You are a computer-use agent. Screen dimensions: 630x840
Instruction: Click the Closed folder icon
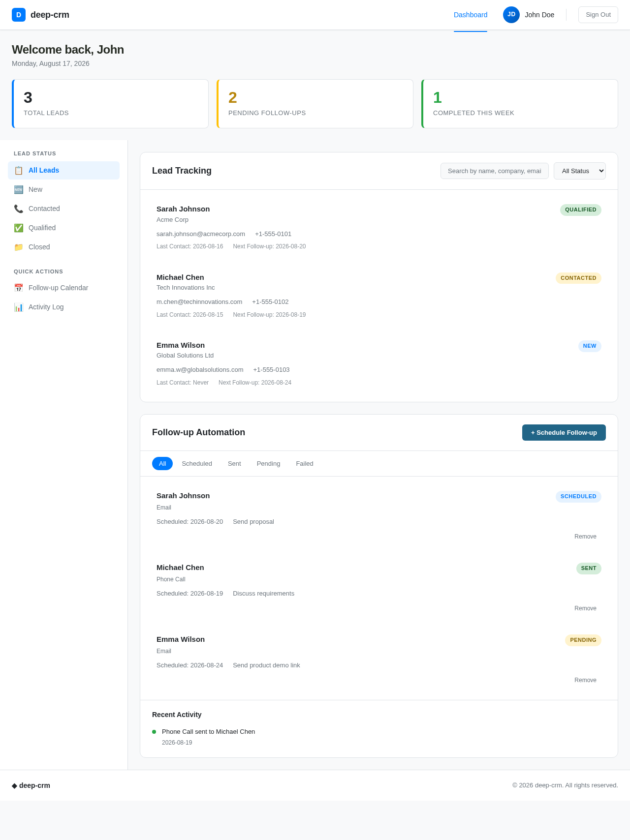pos(19,247)
